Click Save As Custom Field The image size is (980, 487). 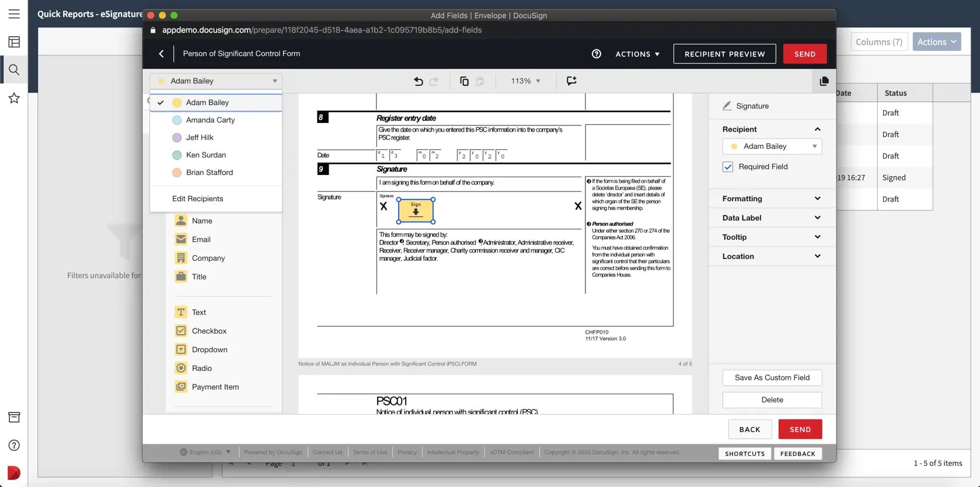pos(772,378)
